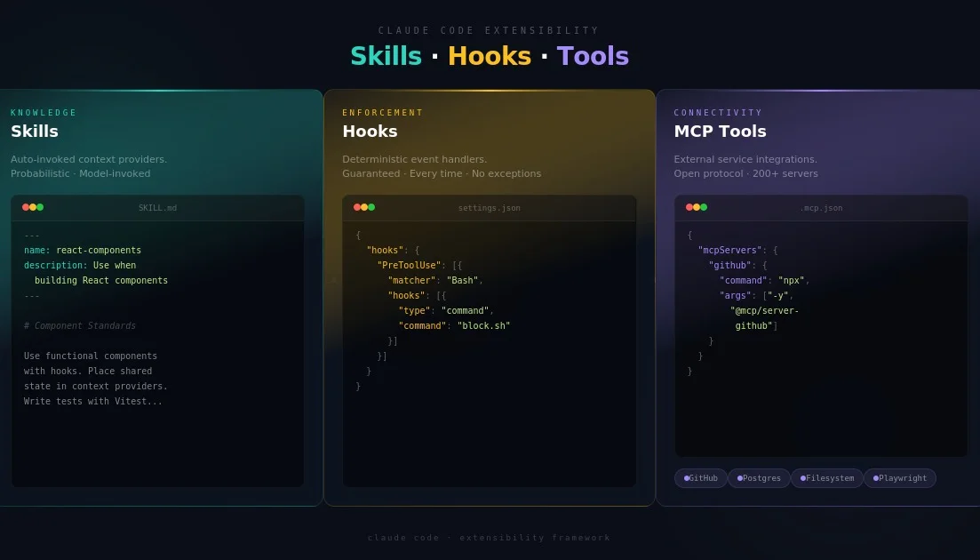Click "External service integrations." text

pyautogui.click(x=745, y=159)
